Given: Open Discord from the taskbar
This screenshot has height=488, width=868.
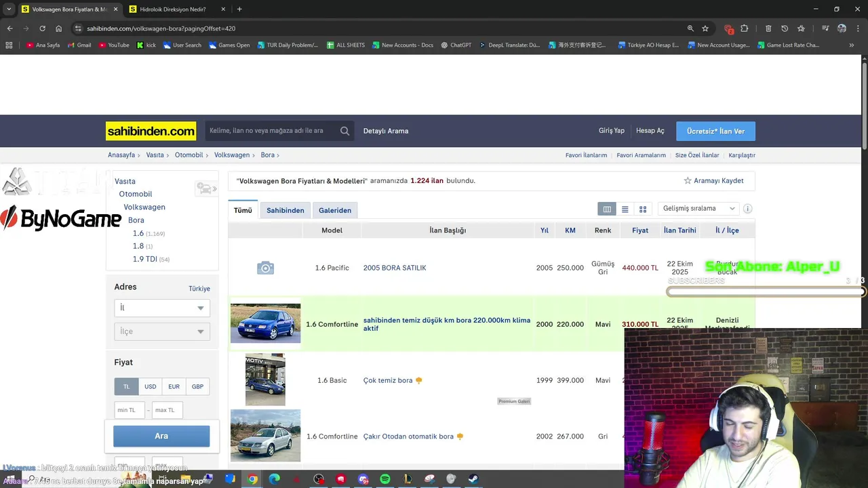Looking at the screenshot, I should (x=363, y=479).
